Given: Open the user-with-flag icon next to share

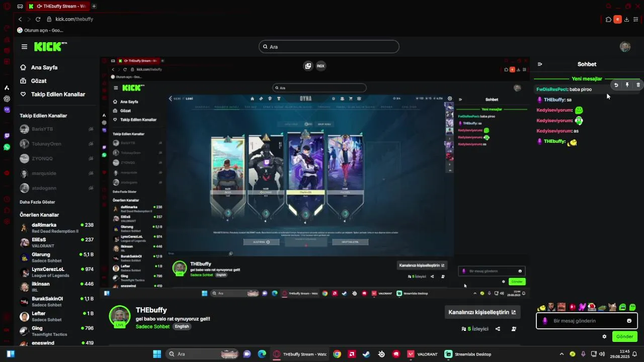Looking at the screenshot, I should 514,329.
